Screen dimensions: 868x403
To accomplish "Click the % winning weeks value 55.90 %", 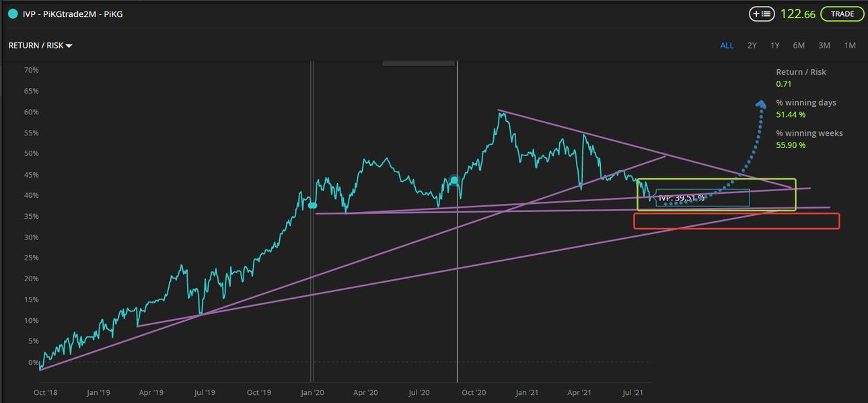I will pos(791,145).
